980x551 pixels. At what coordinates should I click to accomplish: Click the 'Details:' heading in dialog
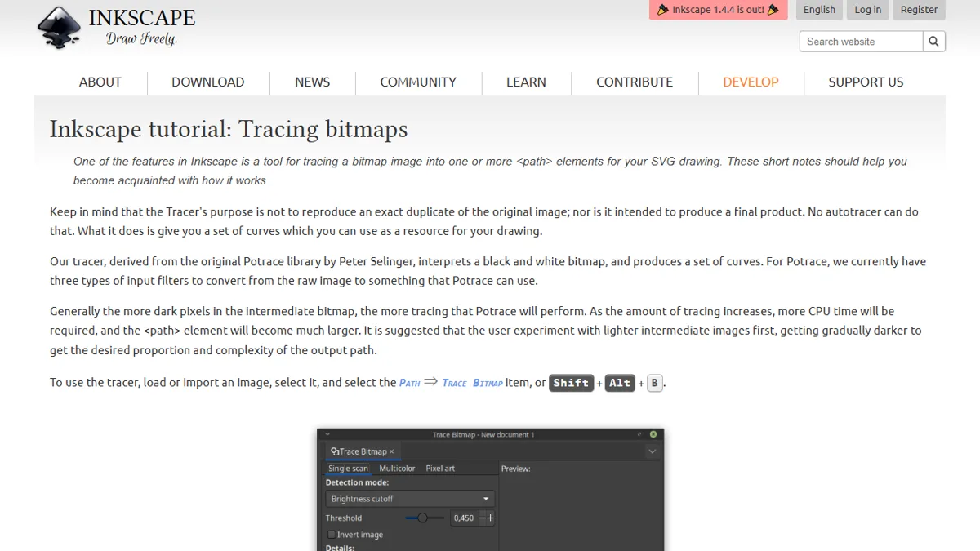[340, 547]
